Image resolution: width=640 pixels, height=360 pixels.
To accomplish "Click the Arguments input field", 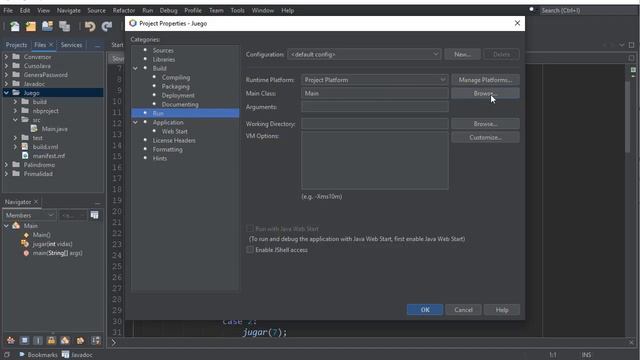I will [375, 107].
